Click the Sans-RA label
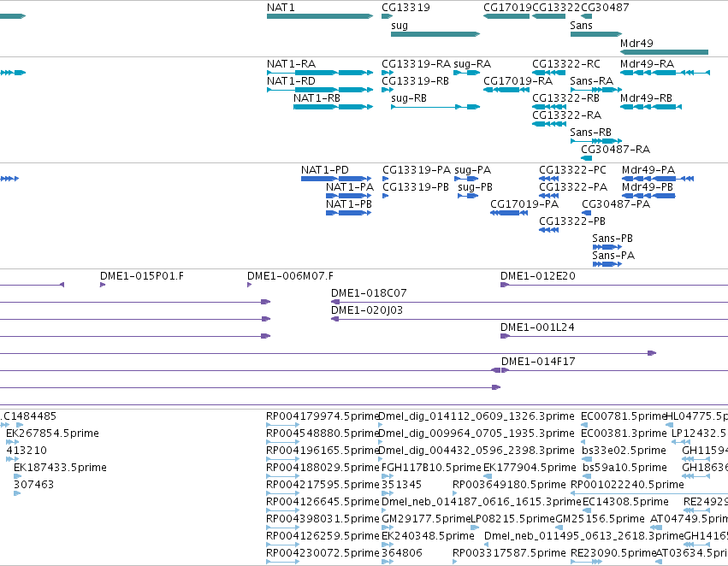 [x=591, y=80]
